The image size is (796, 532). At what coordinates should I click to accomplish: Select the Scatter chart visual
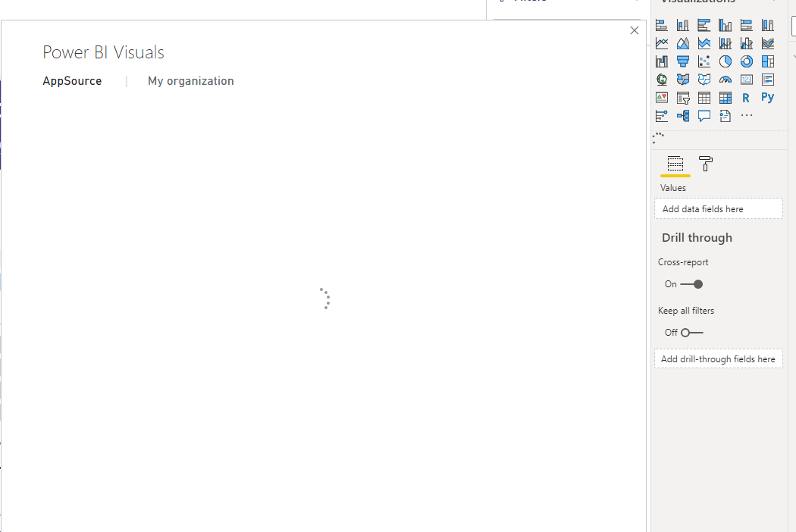pos(704,61)
